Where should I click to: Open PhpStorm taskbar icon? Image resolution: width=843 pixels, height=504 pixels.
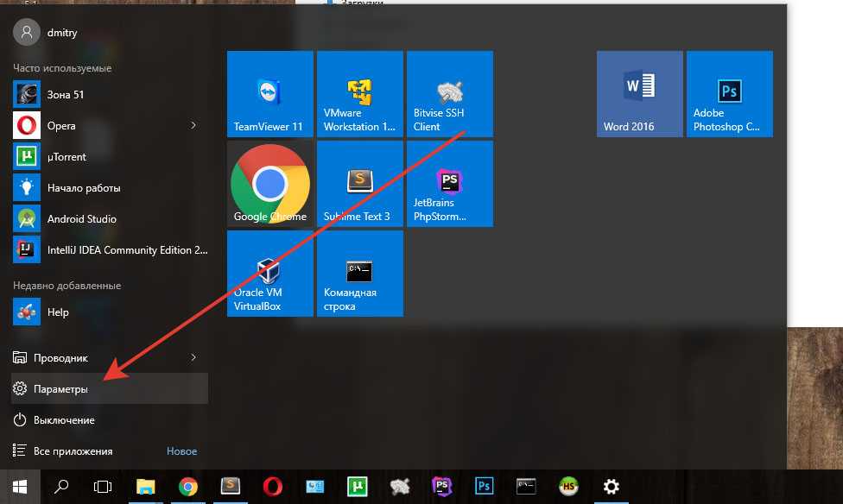[442, 487]
